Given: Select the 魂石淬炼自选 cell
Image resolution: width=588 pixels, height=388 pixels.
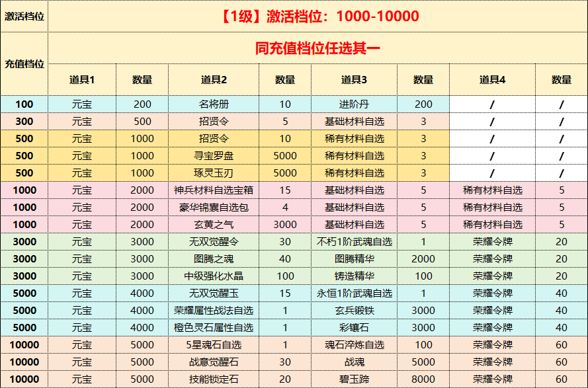Looking at the screenshot, I should [354, 345].
